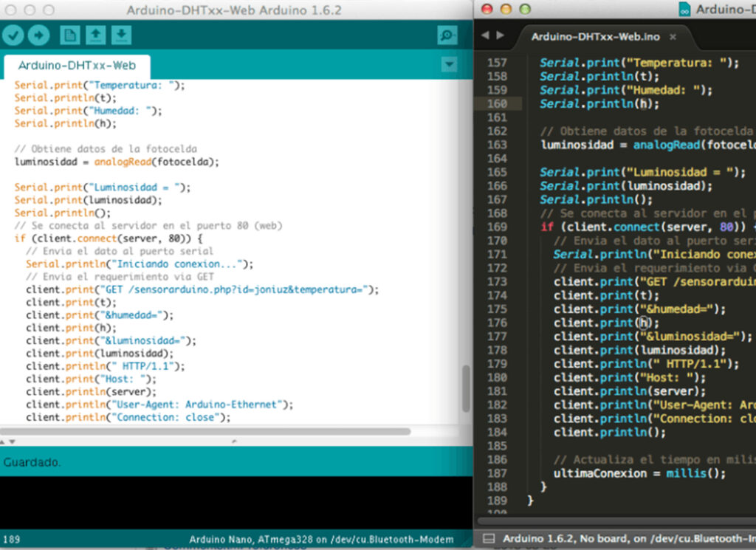Click the 'User-Agent: Arduino-Ethernet' line in Arduino IDE
The height and width of the screenshot is (550, 756).
click(x=159, y=405)
